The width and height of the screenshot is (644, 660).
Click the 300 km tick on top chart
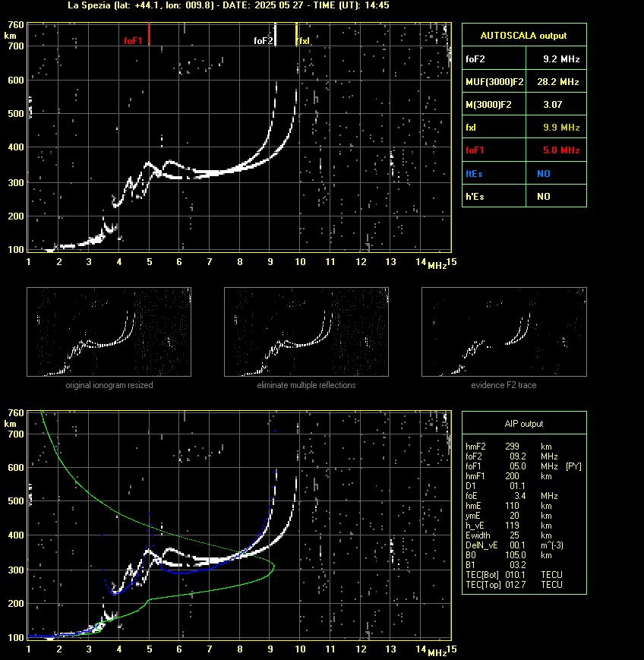[16, 183]
